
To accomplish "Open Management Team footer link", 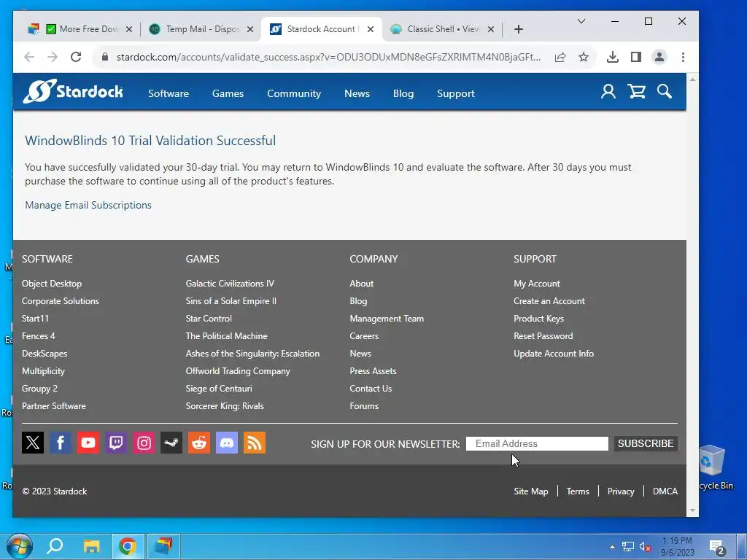I will (387, 318).
